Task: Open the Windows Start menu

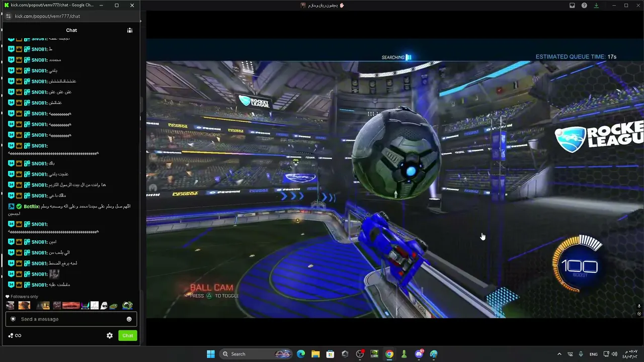Action: 211,354
